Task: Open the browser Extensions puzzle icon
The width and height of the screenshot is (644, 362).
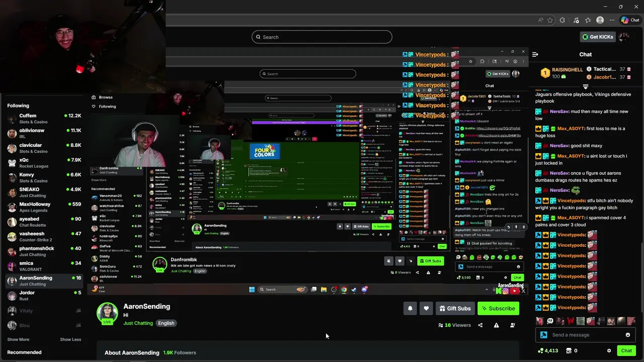Action: point(562,20)
